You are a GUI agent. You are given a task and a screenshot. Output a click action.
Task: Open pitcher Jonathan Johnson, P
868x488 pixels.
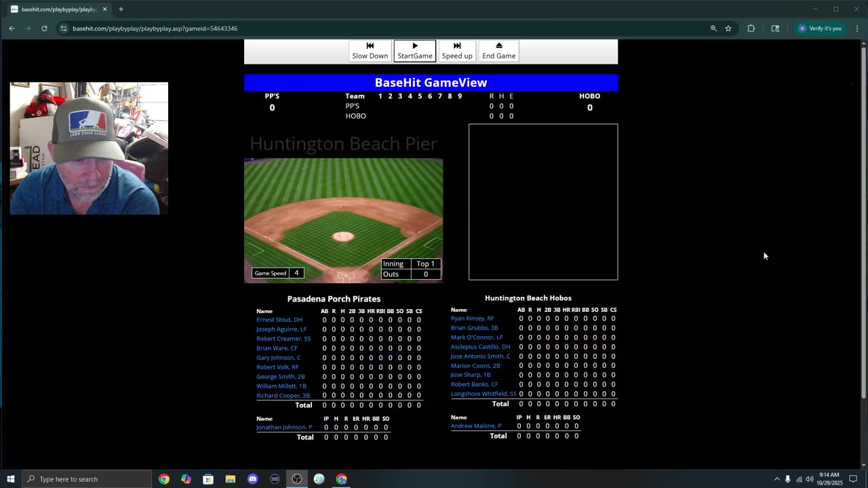click(x=284, y=428)
